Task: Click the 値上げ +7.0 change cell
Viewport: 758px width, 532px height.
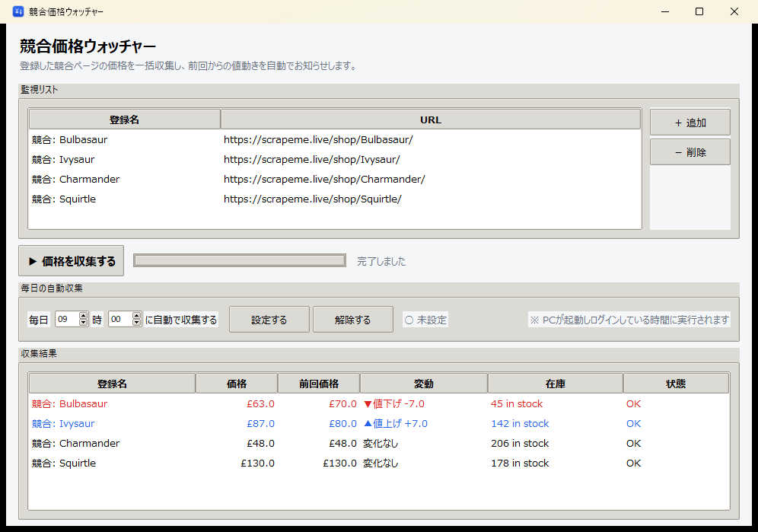Action: 396,424
